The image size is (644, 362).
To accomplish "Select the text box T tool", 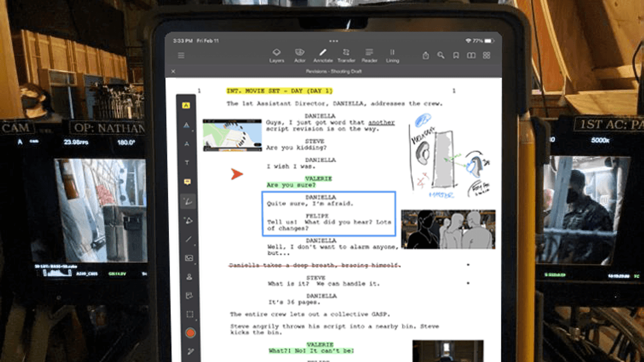I will 187,163.
